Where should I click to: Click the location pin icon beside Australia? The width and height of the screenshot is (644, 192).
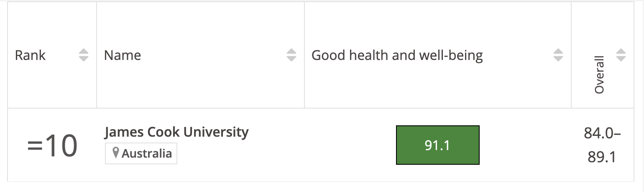(116, 153)
